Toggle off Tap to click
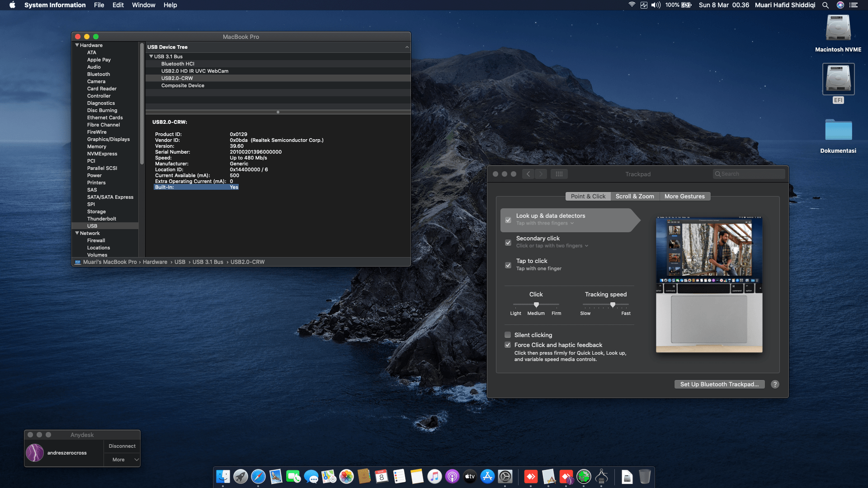This screenshot has width=868, height=488. point(508,265)
